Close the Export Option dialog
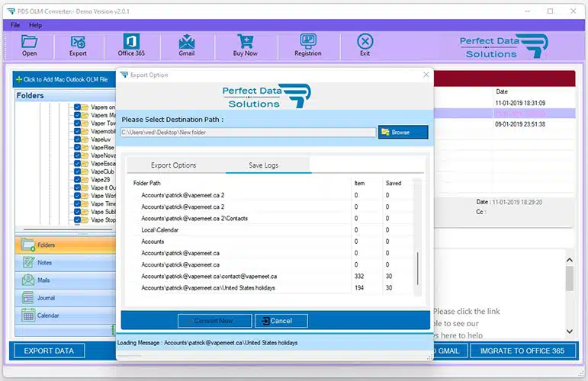 (426, 75)
